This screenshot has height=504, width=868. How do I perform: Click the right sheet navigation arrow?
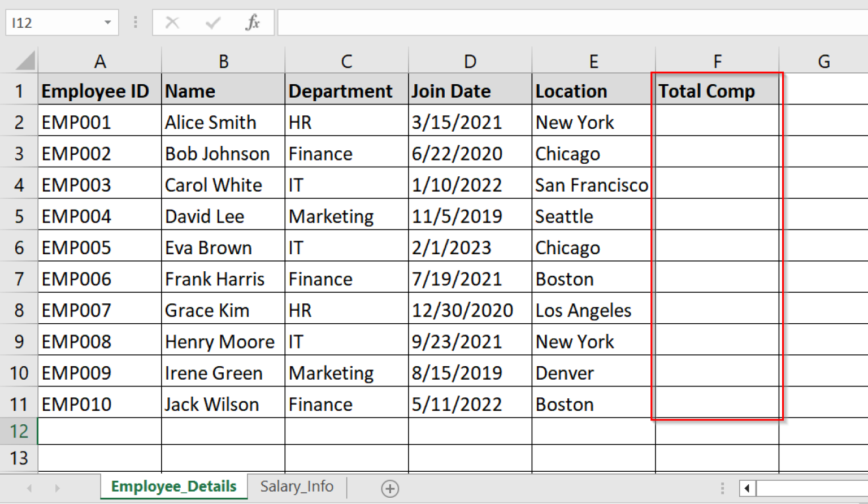(57, 488)
